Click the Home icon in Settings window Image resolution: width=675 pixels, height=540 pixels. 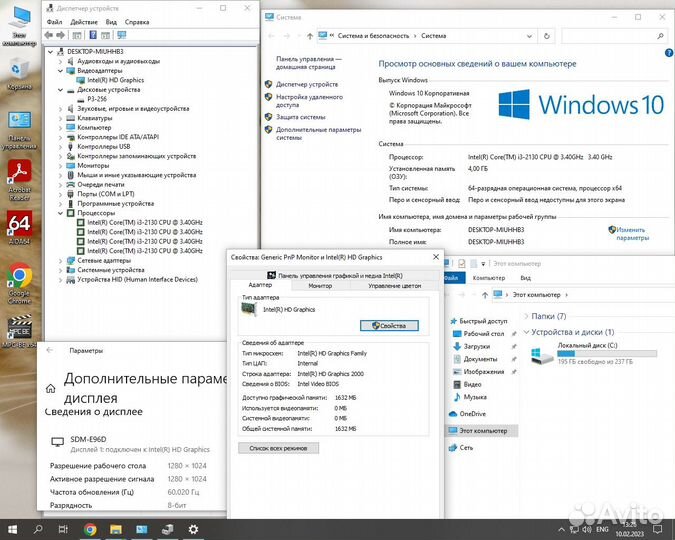pos(50,388)
